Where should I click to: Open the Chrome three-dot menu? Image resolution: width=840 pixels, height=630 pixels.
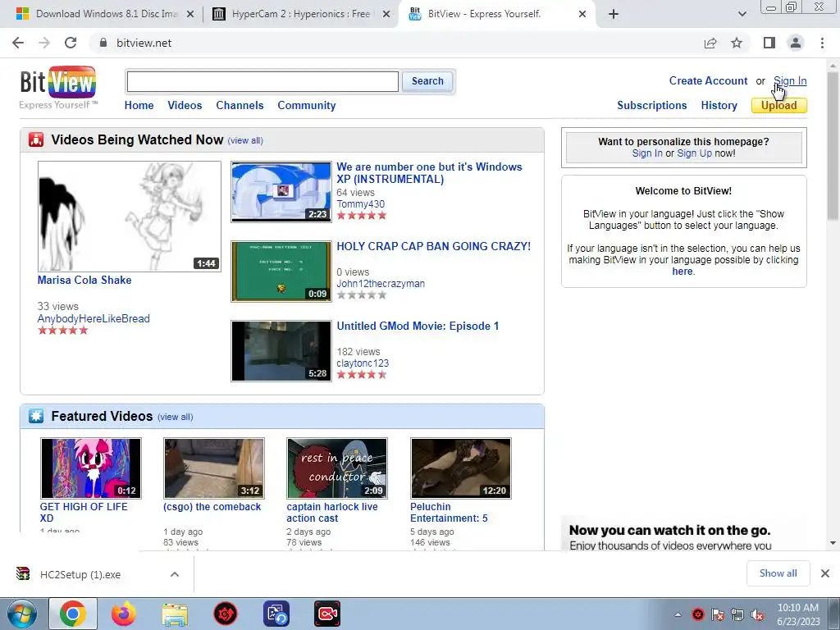(822, 43)
